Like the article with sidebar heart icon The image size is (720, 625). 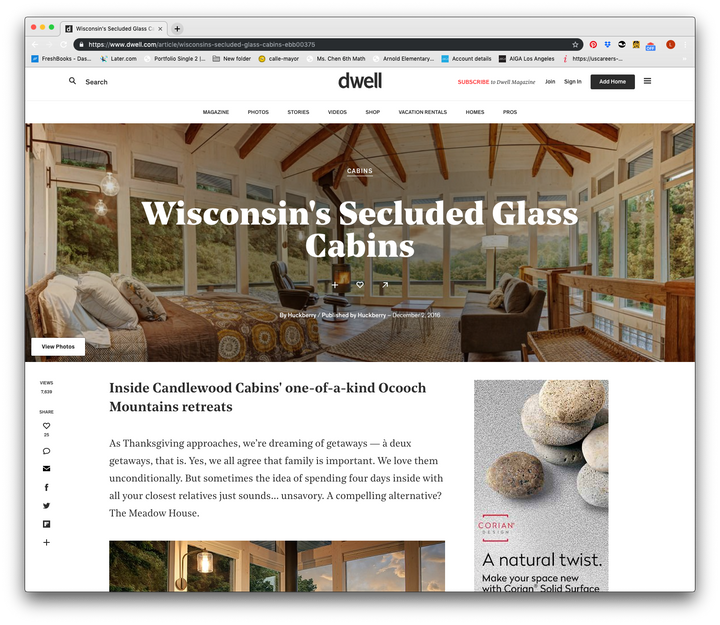click(x=46, y=426)
